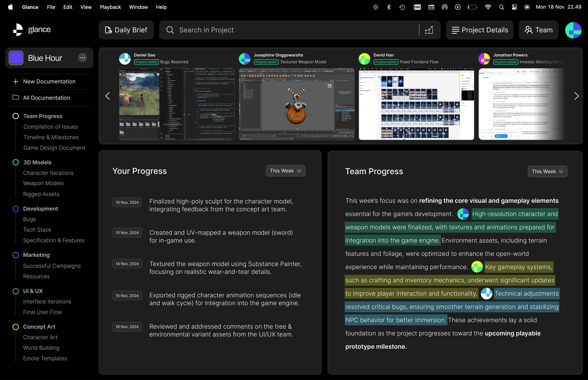588x380 pixels.
Task: Open the Bugs page
Action: coord(29,219)
